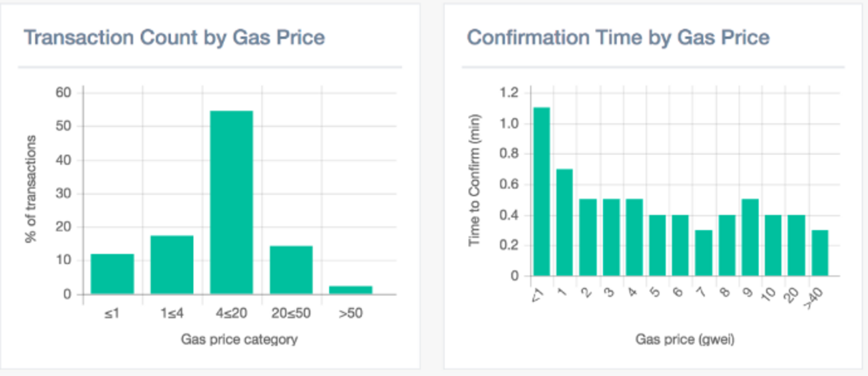Click the 20≤50 transaction count bar
Screen dimensions: 868x376
tap(291, 270)
